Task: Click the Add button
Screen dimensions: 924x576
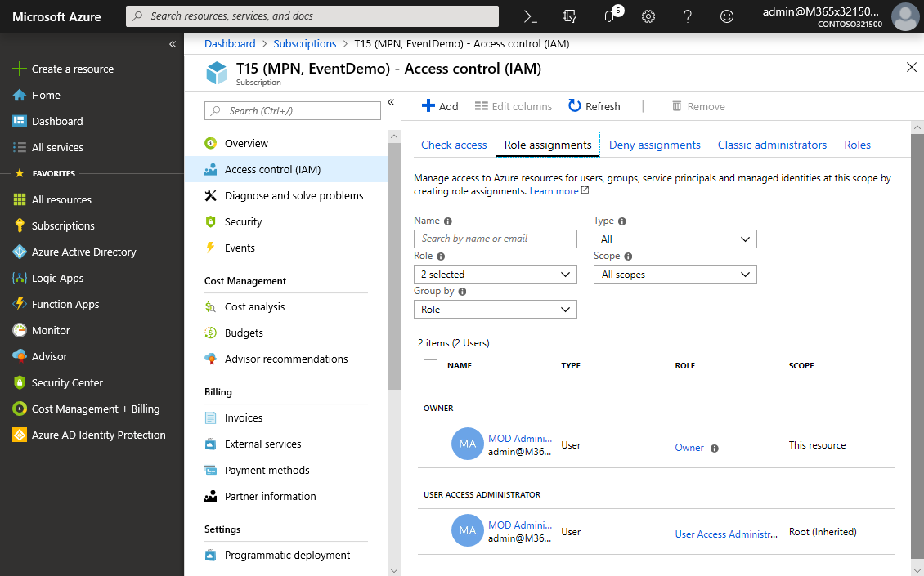Action: pos(440,106)
